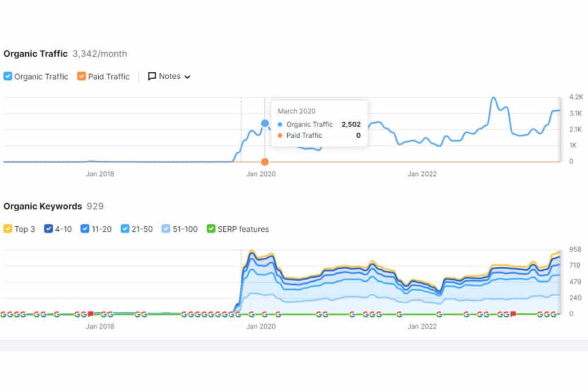Screen dimensions: 588x392
Task: Uncheck the Paid Traffic legend checkbox
Action: [x=82, y=76]
